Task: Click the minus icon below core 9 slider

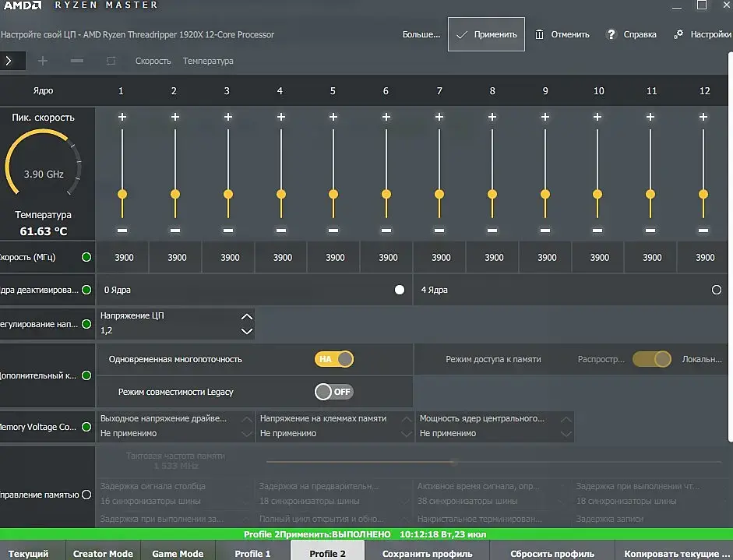Action: (545, 231)
